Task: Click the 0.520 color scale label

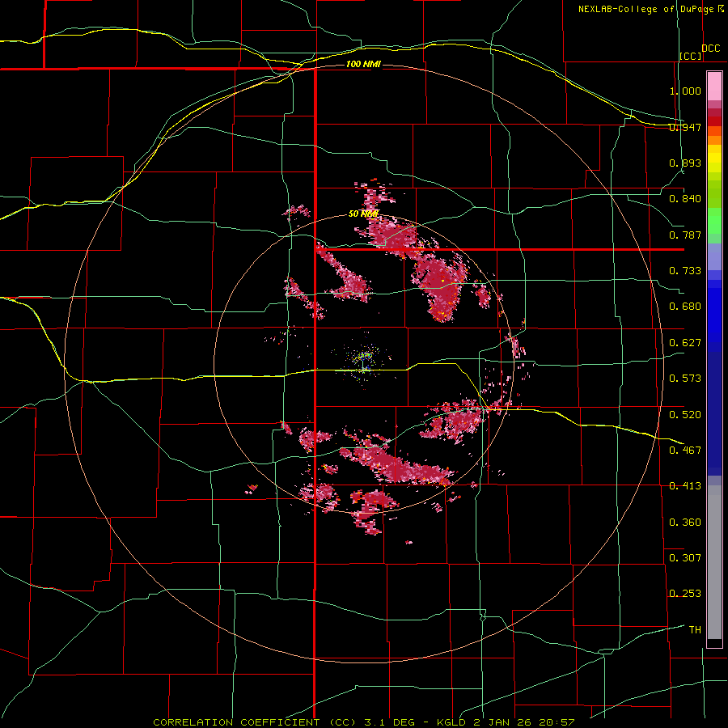Action: click(685, 414)
